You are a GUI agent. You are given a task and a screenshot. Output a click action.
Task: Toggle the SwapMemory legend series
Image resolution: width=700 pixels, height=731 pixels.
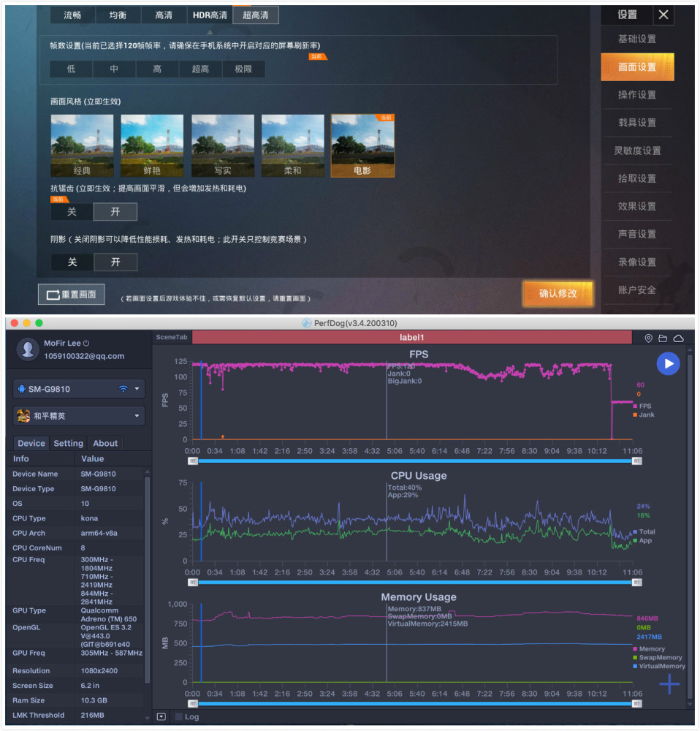pyautogui.click(x=657, y=657)
